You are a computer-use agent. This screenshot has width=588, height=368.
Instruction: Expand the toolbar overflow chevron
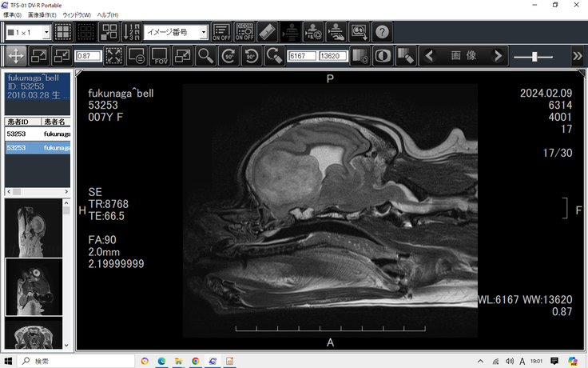pos(577,56)
